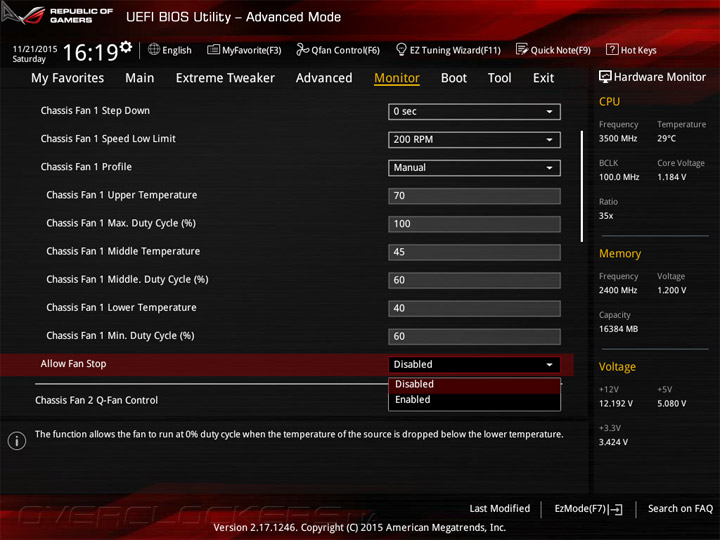This screenshot has width=720, height=540.
Task: Open the Exit tab
Action: 543,78
